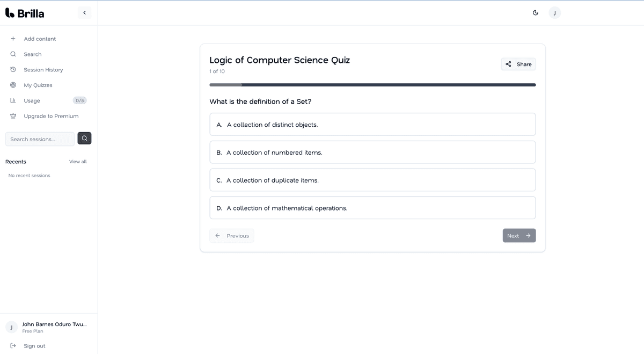The width and height of the screenshot is (644, 354).
Task: Open Session History from the sidebar
Action: pos(43,70)
